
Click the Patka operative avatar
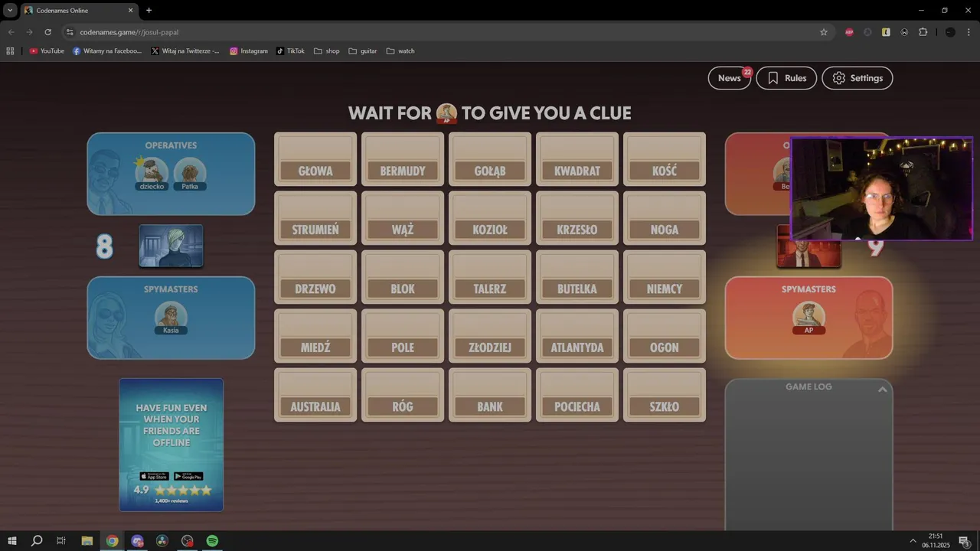point(190,174)
